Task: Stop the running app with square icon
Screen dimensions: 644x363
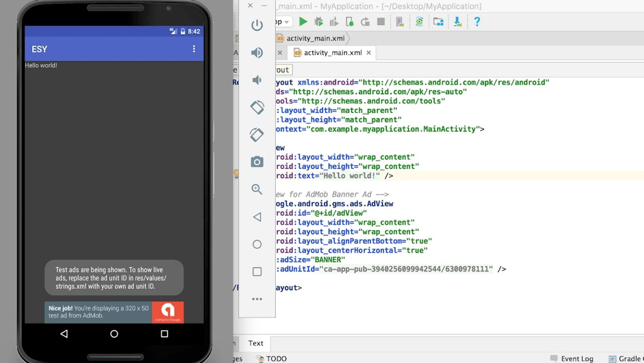Action: tap(381, 22)
